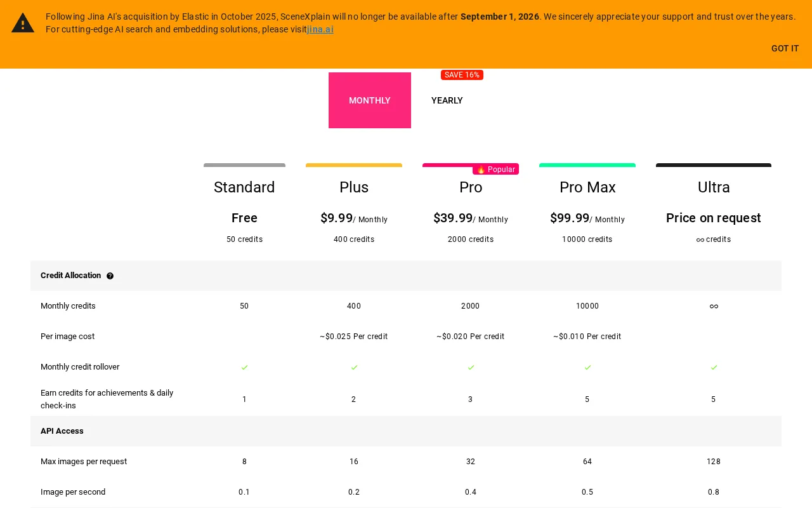Image resolution: width=812 pixels, height=508 pixels.
Task: Click the $39.99 Monthly price
Action: (471, 218)
